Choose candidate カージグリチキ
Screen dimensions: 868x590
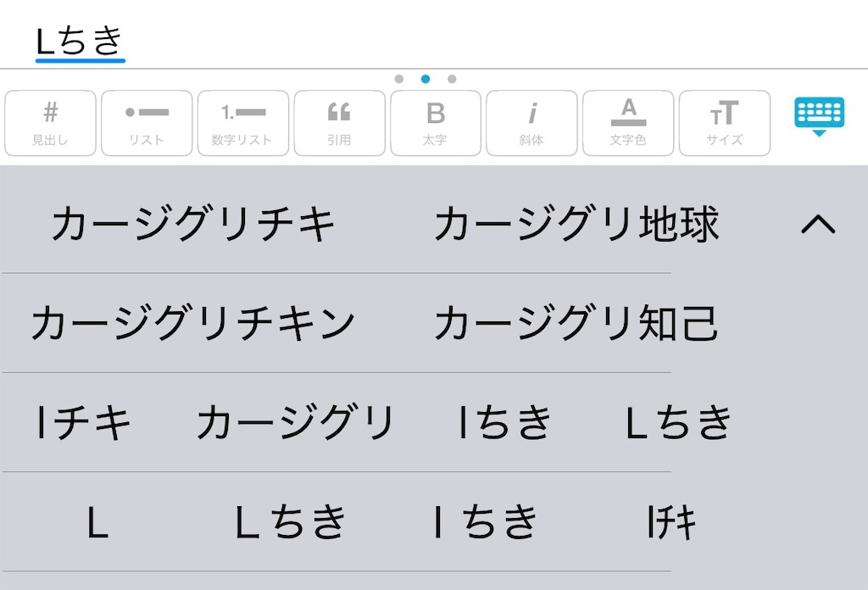(193, 224)
